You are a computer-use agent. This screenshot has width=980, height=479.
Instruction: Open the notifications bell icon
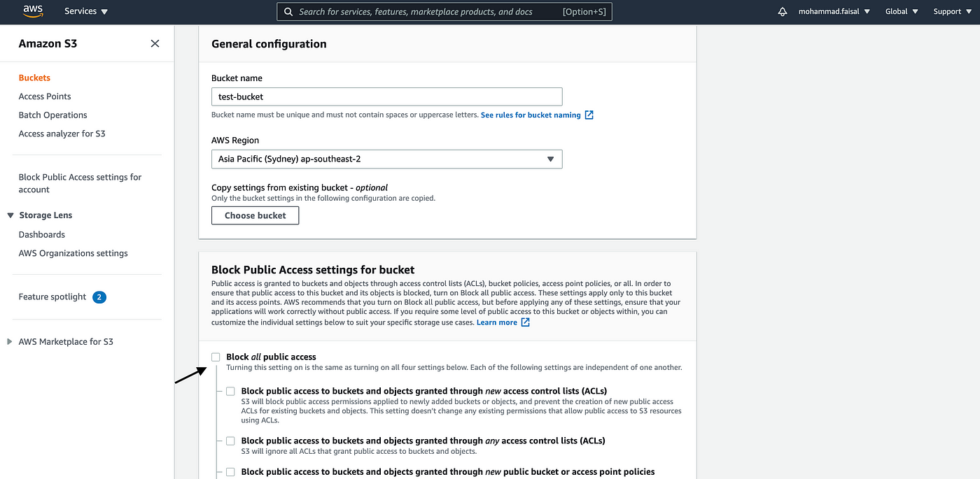coord(783,12)
